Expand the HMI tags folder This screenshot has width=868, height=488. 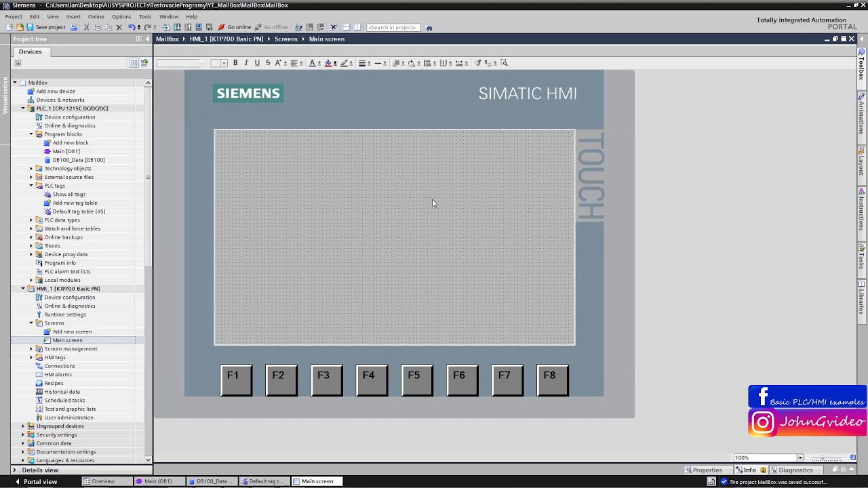pyautogui.click(x=31, y=358)
